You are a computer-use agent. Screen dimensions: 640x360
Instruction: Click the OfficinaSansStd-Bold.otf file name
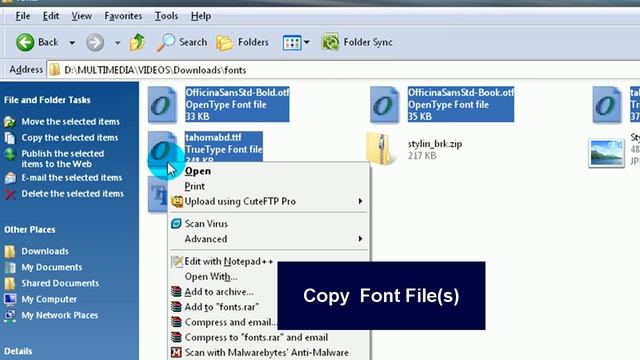click(237, 92)
